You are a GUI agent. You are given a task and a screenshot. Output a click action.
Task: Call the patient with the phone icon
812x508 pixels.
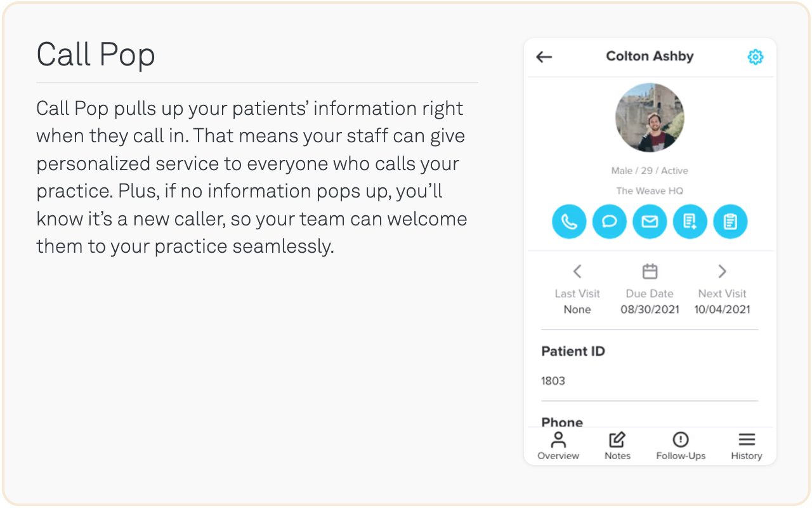tap(569, 222)
